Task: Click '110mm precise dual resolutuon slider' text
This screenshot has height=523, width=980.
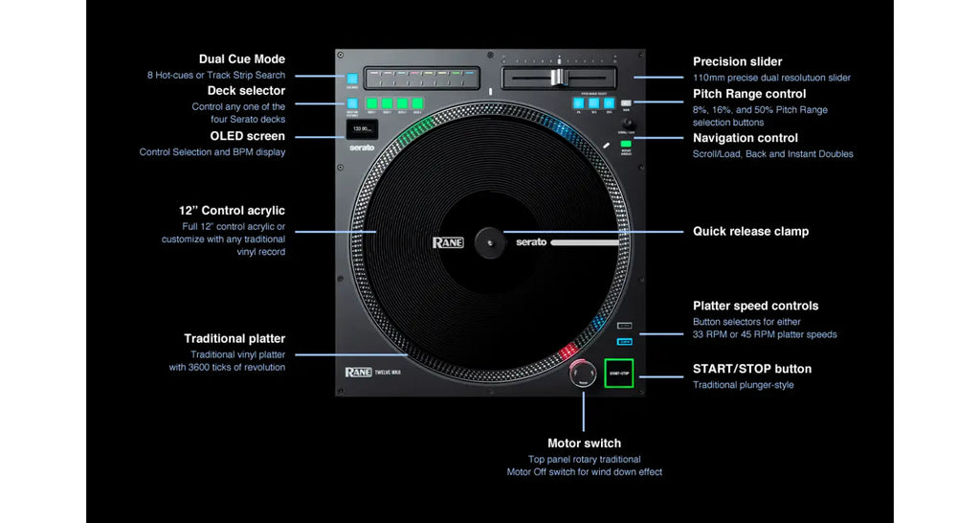Action: click(772, 78)
